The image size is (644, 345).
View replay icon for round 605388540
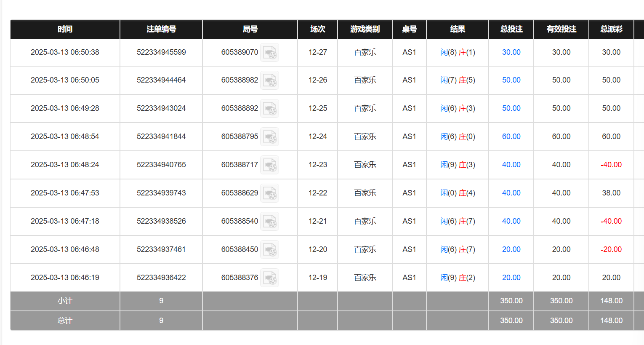[x=269, y=222]
